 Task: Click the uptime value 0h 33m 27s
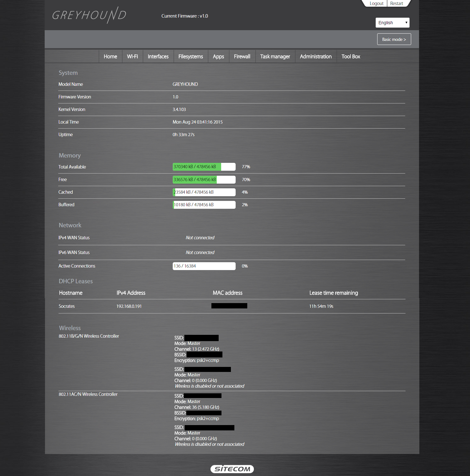pos(184,135)
